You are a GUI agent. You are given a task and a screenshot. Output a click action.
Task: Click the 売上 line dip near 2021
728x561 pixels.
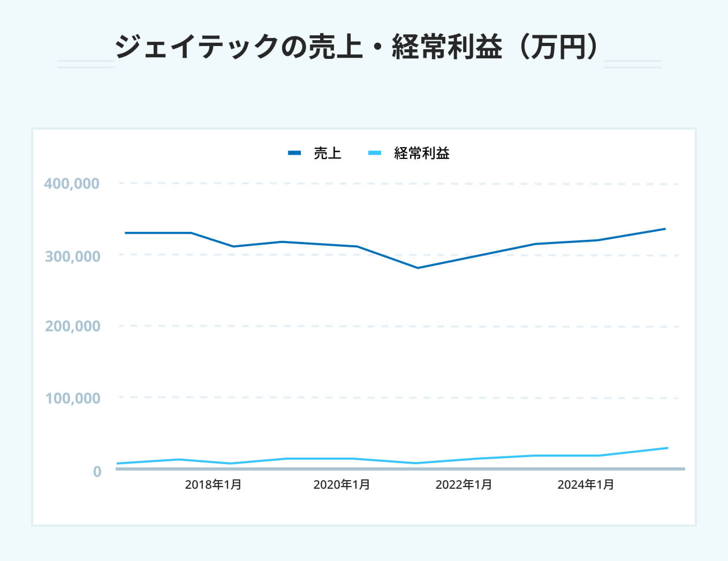click(419, 267)
